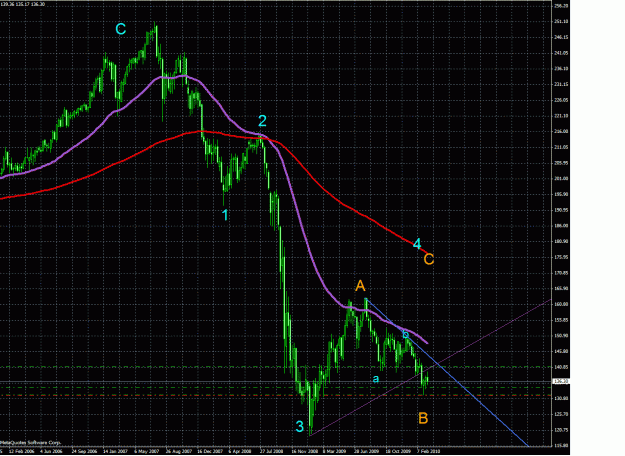Click the OHLC values text at top-left
Screen dimensions: 625x456
(22, 4)
